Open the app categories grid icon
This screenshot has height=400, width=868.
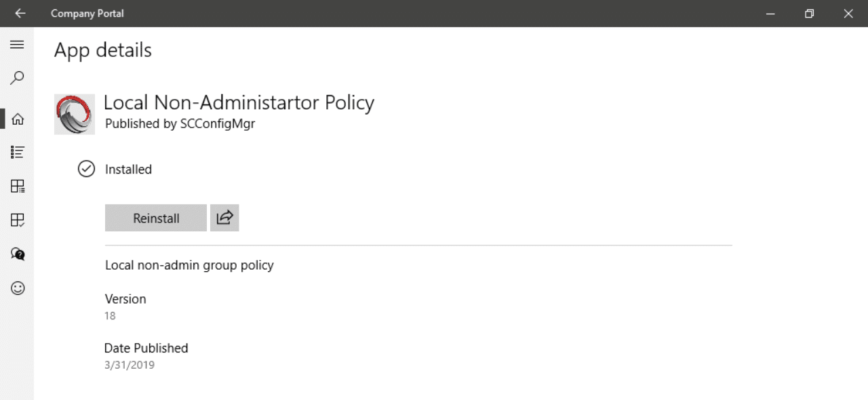18,186
